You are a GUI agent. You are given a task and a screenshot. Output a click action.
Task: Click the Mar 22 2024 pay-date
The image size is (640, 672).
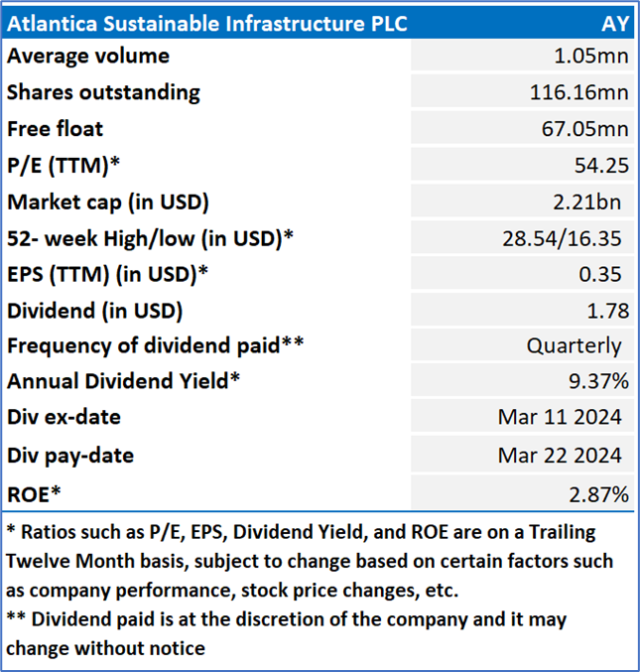pos(561,456)
